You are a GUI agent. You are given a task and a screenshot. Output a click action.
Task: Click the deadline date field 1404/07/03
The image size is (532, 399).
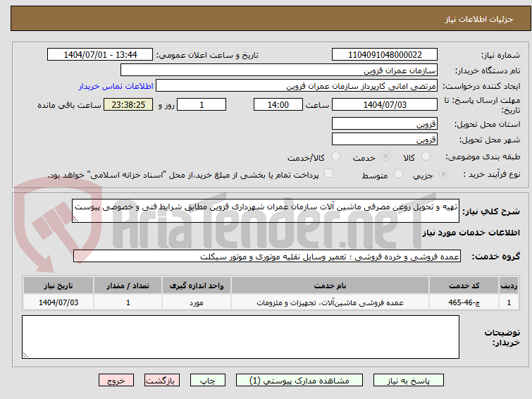point(385,104)
